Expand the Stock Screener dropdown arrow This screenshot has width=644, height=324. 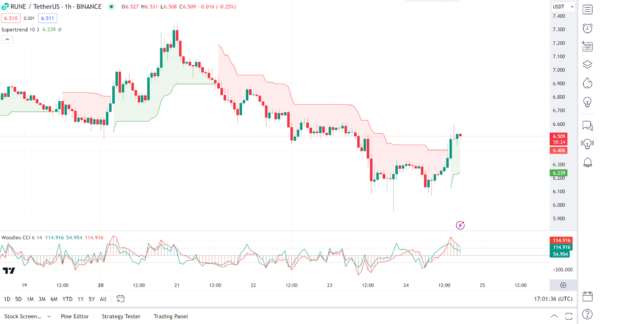pos(49,316)
